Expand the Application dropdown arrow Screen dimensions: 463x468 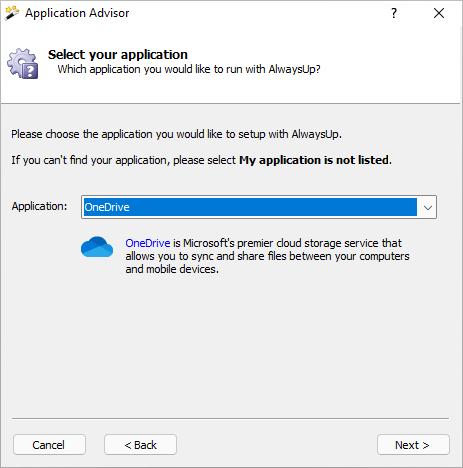click(428, 207)
